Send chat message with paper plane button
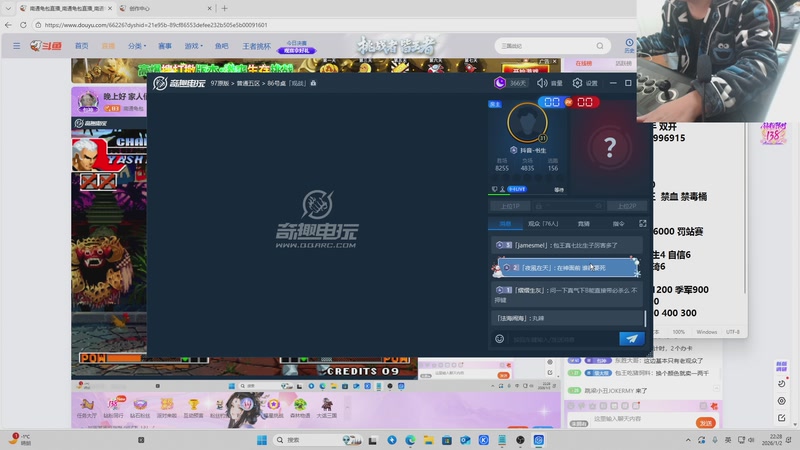800x450 pixels. click(x=632, y=339)
